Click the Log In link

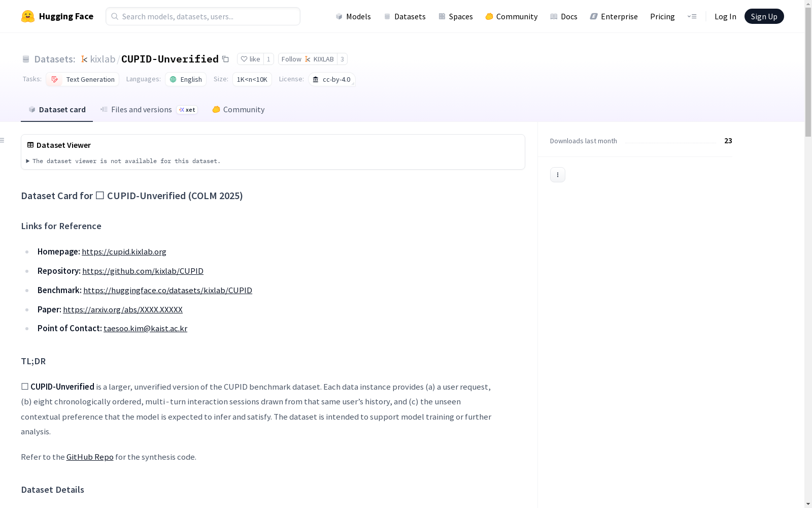(x=725, y=16)
